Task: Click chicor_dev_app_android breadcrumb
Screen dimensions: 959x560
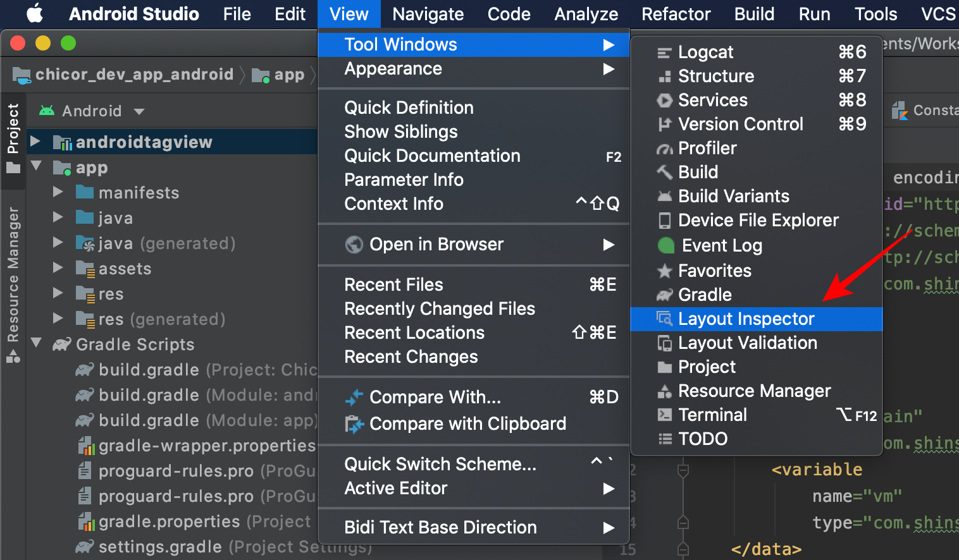Action: (134, 75)
